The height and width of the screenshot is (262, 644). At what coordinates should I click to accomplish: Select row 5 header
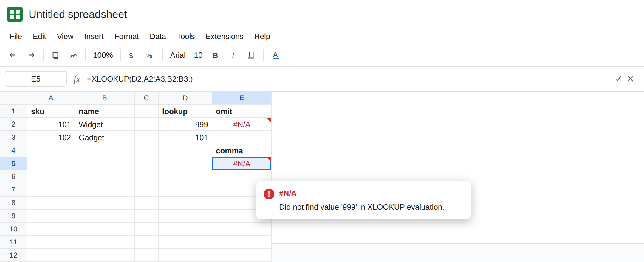[x=13, y=163]
